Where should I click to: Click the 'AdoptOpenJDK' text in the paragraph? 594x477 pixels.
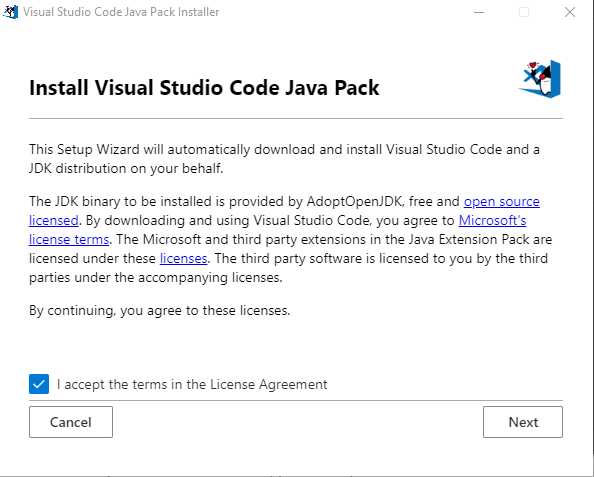coord(354,202)
